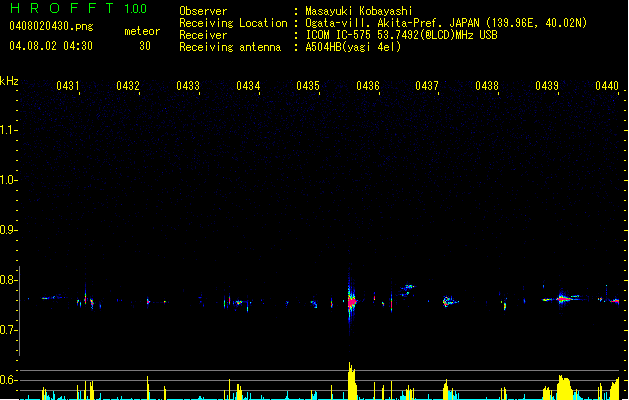Click the 0433 time marker
The height and width of the screenshot is (400, 629).
[188, 86]
